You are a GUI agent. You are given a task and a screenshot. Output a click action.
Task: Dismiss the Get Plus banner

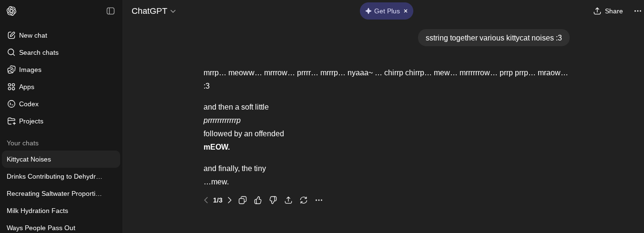[x=406, y=11]
